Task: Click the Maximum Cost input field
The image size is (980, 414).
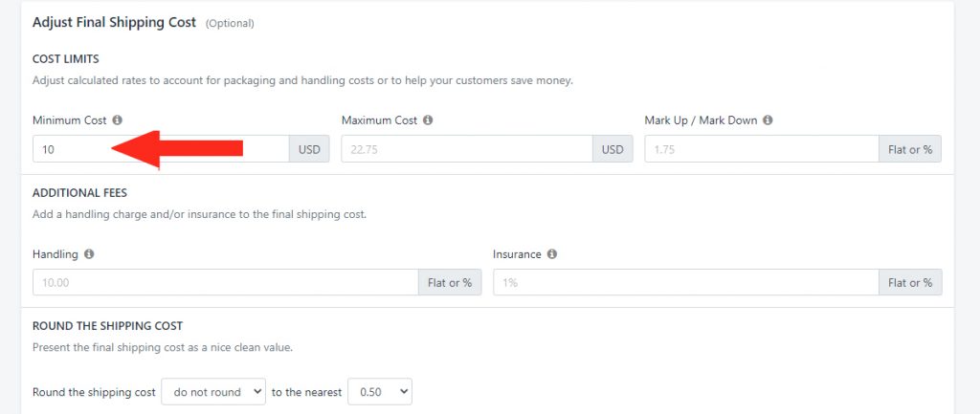Action: [467, 149]
